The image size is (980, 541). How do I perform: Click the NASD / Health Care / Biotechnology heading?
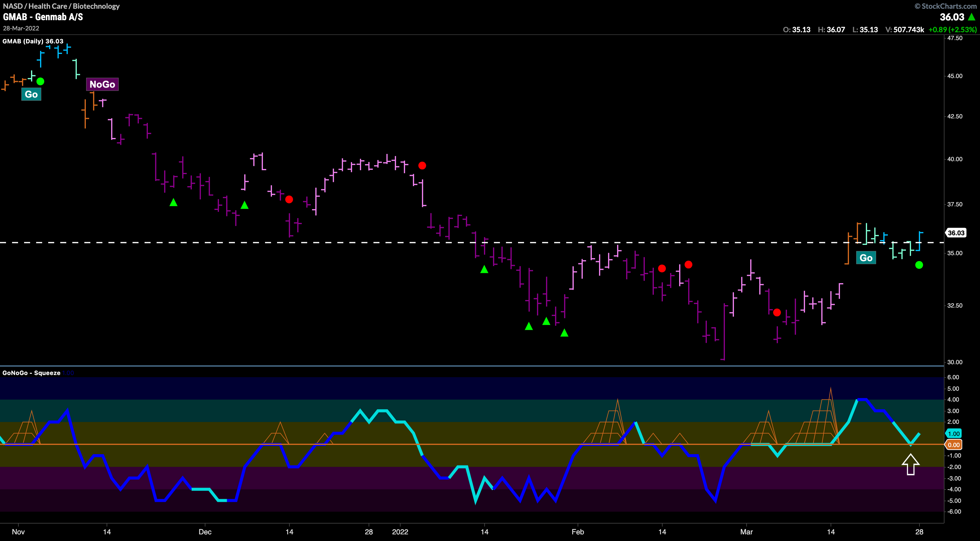pos(61,6)
